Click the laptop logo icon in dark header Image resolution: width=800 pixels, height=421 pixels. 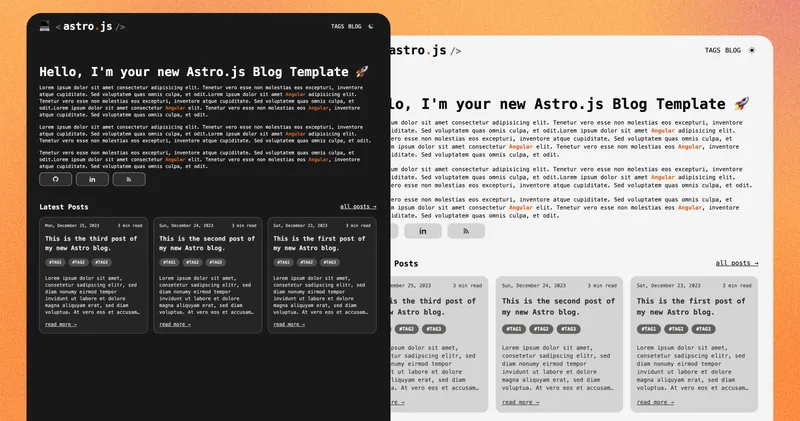[x=45, y=27]
